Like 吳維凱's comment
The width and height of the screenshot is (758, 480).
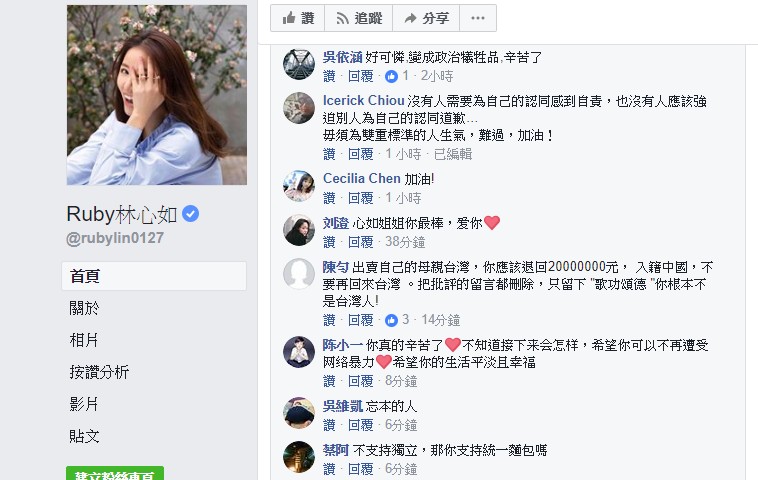[329, 425]
